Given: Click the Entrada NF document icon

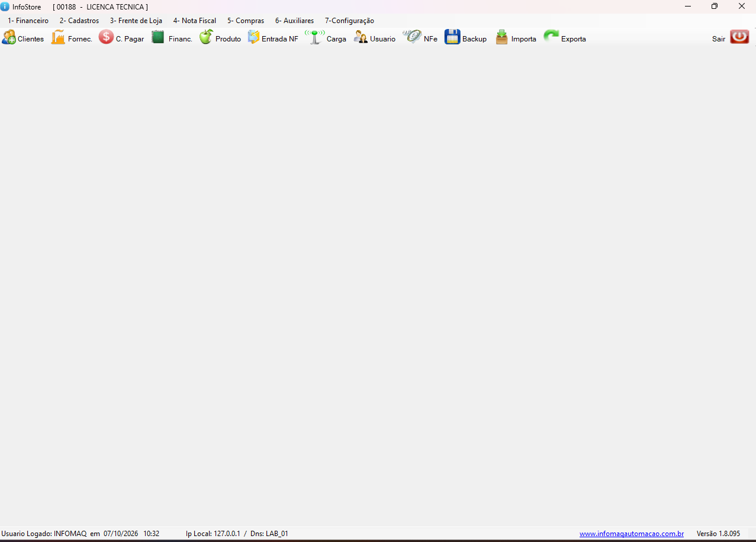Looking at the screenshot, I should tap(253, 37).
